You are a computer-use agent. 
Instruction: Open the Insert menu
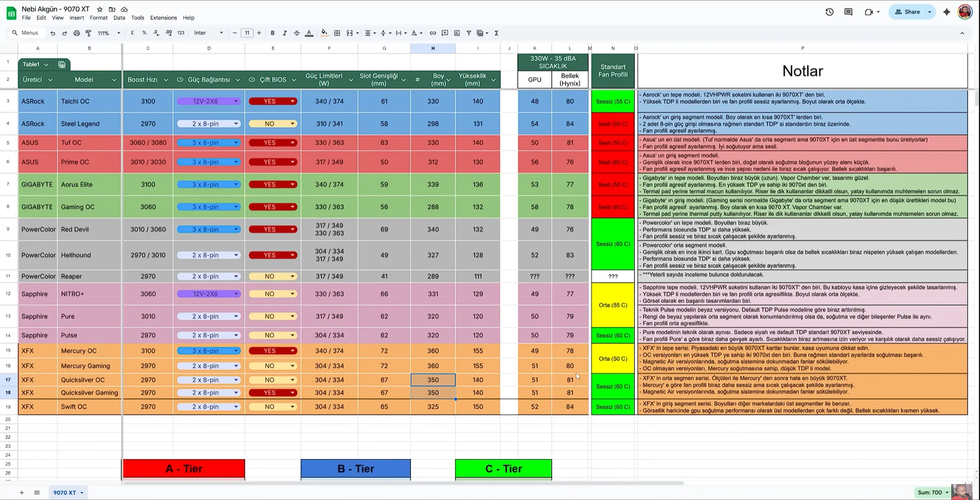[x=77, y=18]
